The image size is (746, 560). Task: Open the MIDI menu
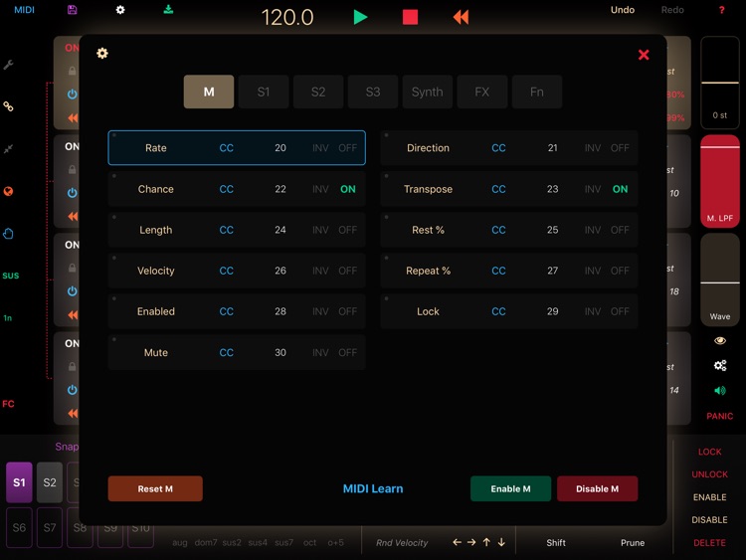tap(24, 10)
